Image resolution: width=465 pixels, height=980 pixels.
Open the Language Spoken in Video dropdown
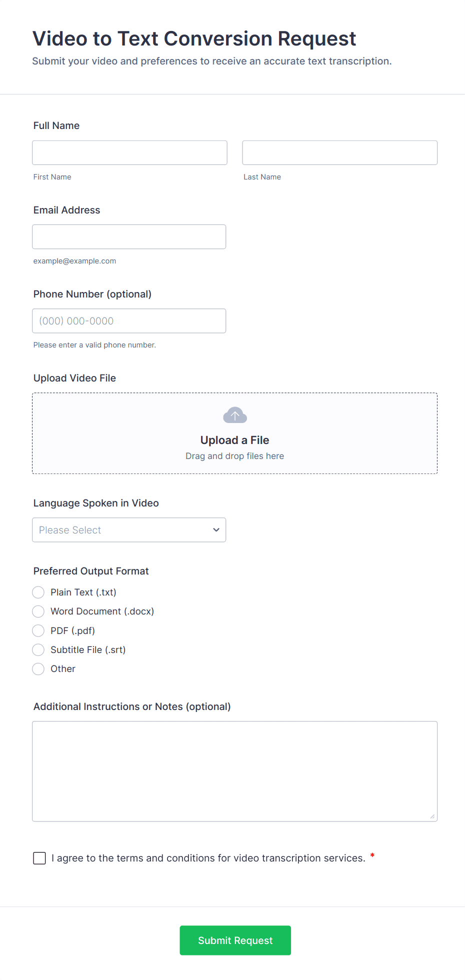point(128,530)
